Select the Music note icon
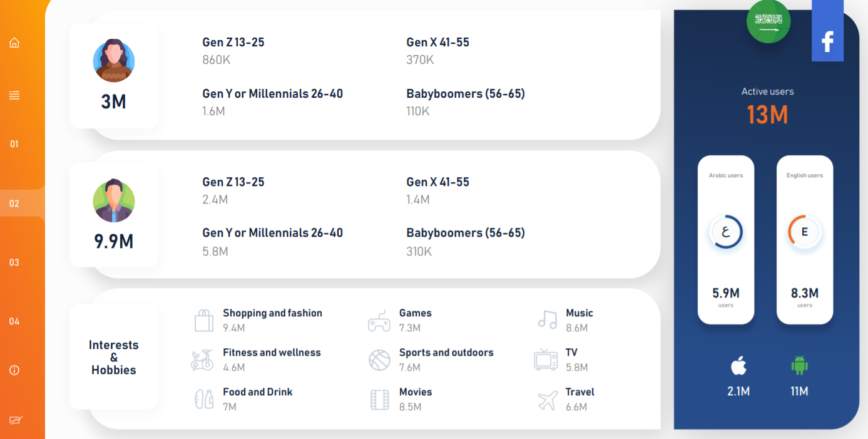868x439 pixels. tap(548, 319)
